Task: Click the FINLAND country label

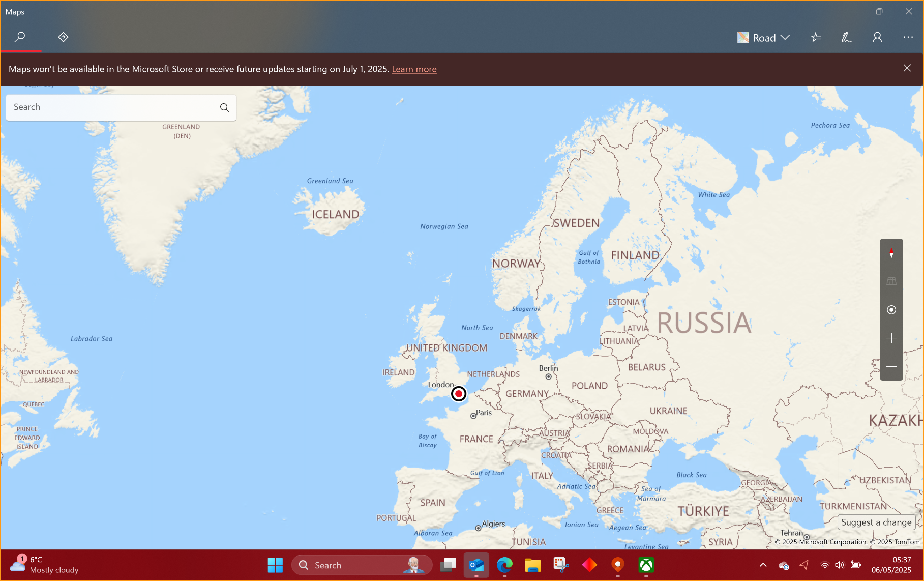Action: point(635,255)
